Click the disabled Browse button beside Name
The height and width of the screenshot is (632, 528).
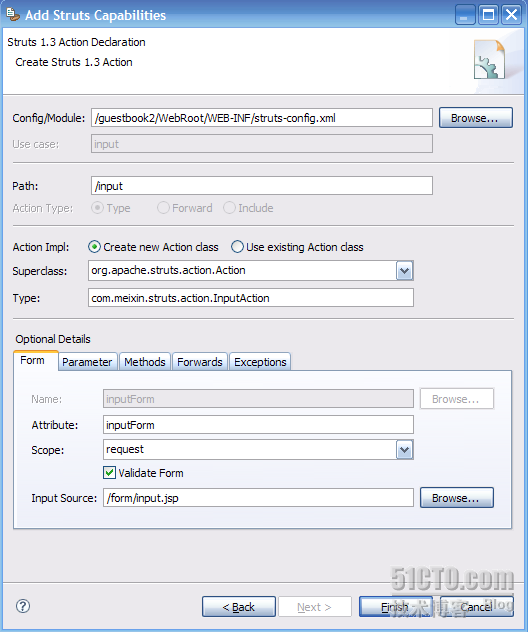tap(457, 399)
